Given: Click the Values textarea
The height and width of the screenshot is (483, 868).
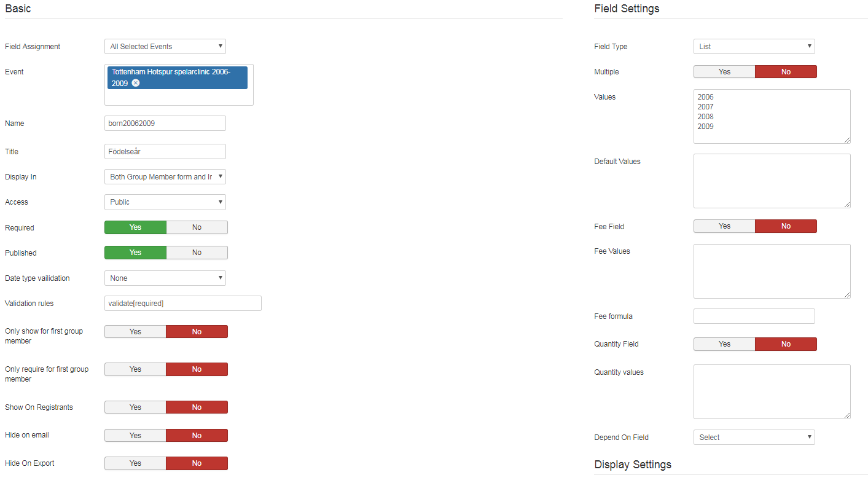Looking at the screenshot, I should tap(772, 117).
